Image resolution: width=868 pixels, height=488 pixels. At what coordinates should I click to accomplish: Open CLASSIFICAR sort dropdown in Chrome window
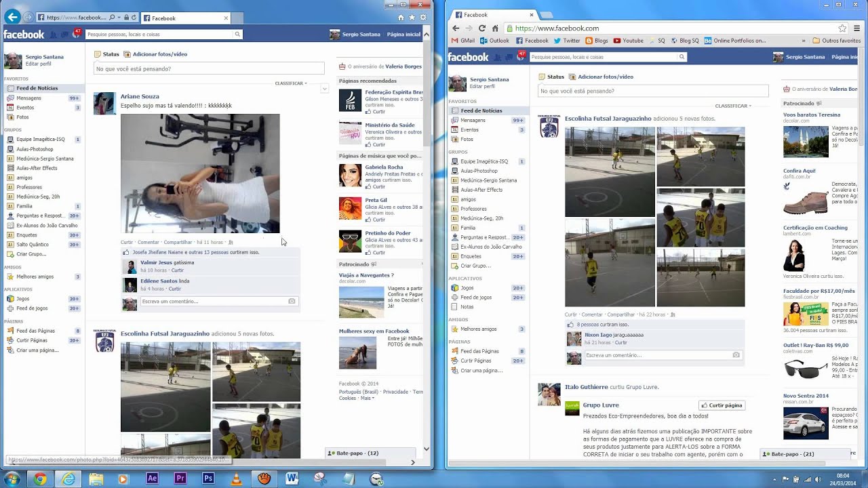click(733, 106)
